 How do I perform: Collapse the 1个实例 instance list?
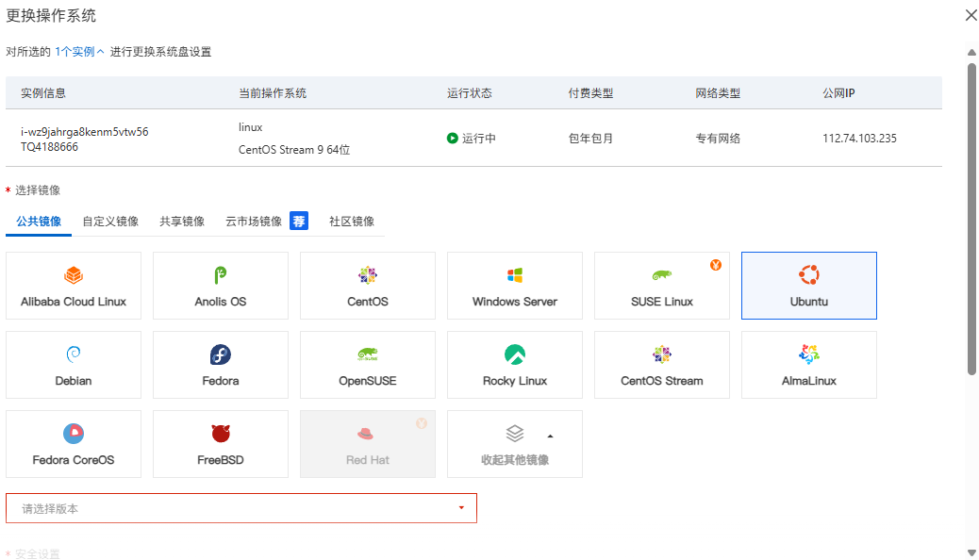79,52
